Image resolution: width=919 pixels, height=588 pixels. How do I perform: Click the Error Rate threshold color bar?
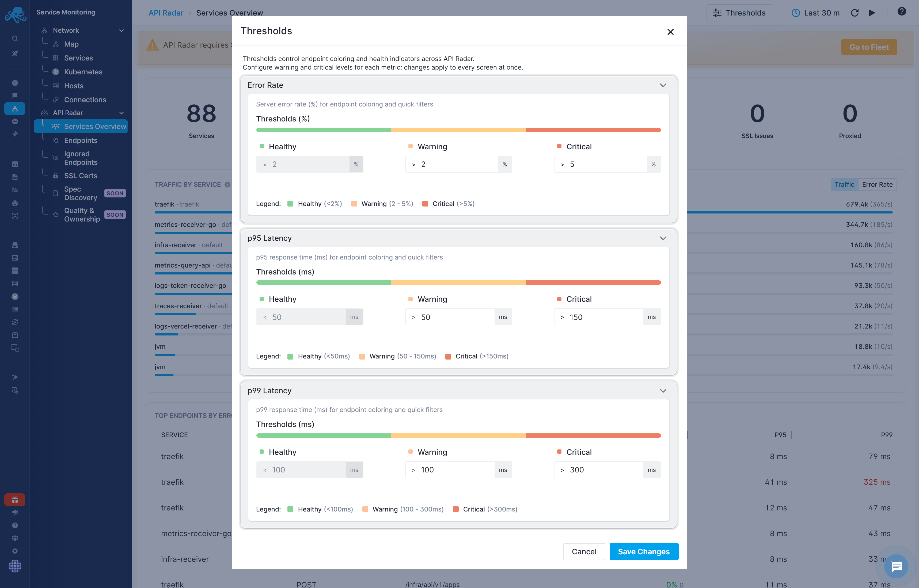point(458,130)
